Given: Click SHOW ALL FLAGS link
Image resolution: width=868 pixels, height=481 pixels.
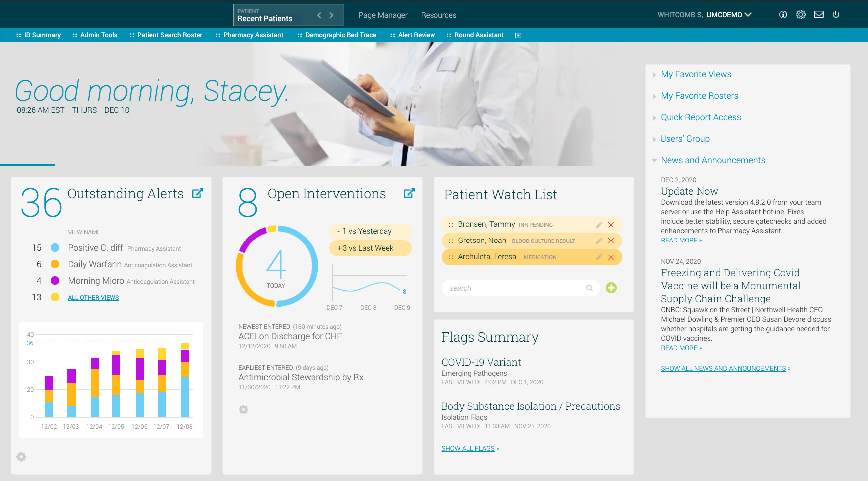Looking at the screenshot, I should (468, 449).
